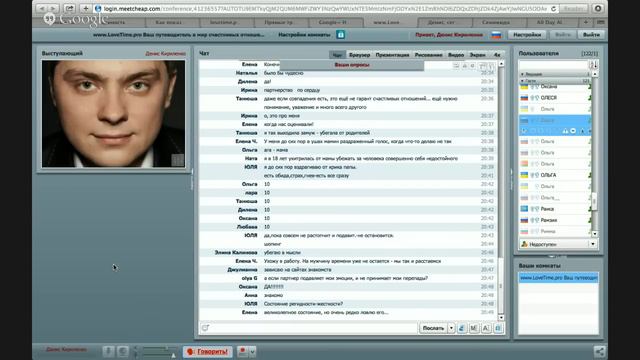Select user ОЛЬГА with Ukrainian flag

coord(555,175)
